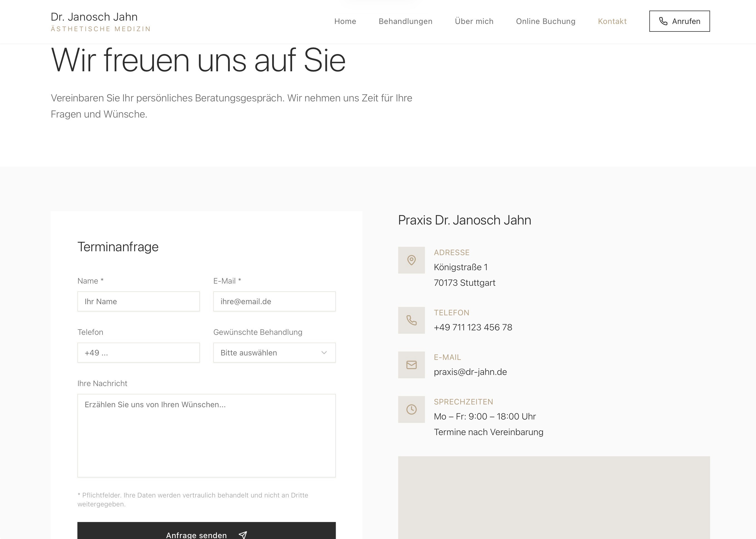Click the envelope icon beside E-Mail
This screenshot has height=539, width=756.
click(411, 365)
